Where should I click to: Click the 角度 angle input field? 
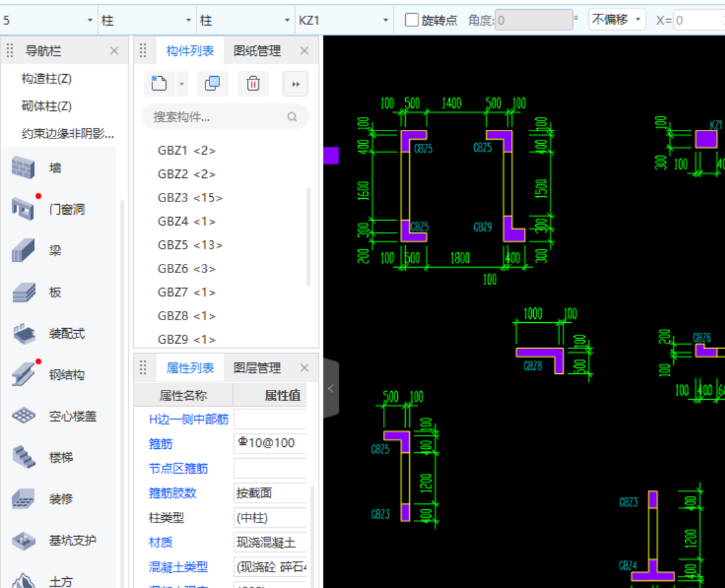click(x=534, y=20)
